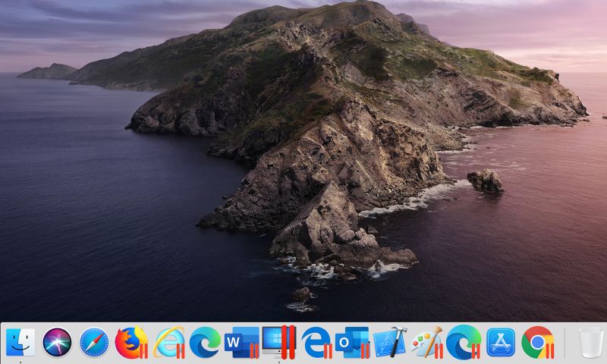Open legacy blue Edge 'e' icon
The image size is (607, 364).
click(x=316, y=342)
